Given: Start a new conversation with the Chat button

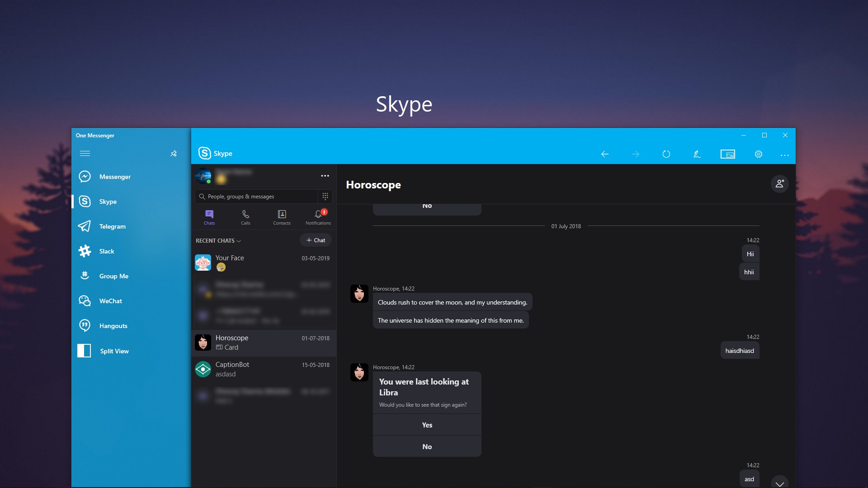Looking at the screenshot, I should 316,240.
